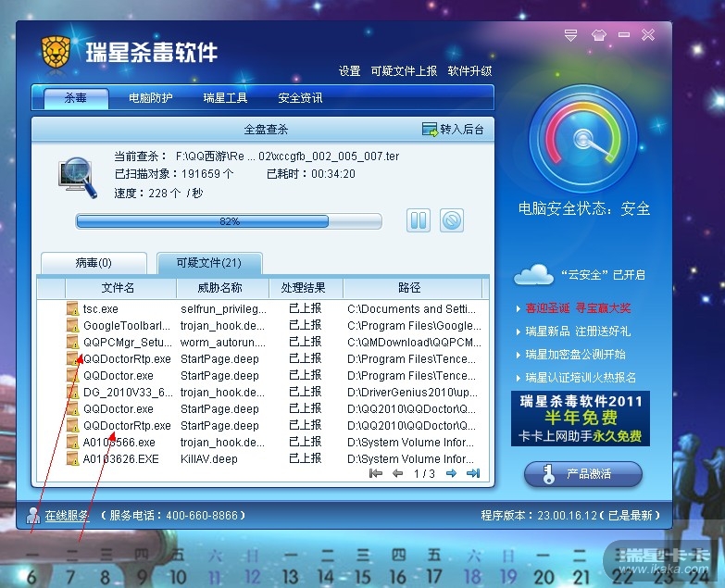This screenshot has width=725, height=588.
Task: Click “云安全” 已开启 status text
Action: point(603,275)
